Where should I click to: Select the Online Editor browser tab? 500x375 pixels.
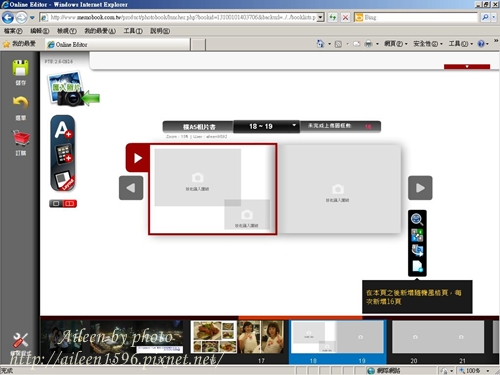(117, 44)
